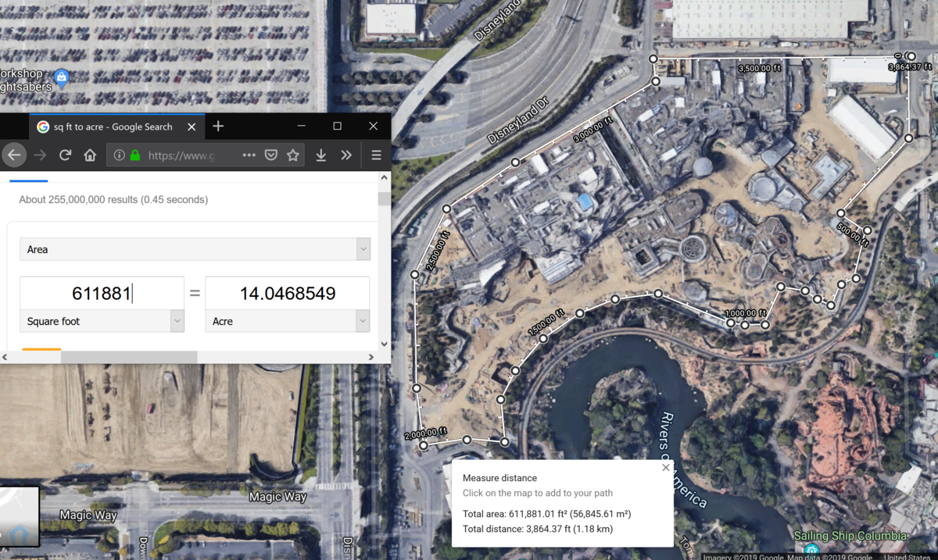Minimize the Firefox window

(x=302, y=126)
